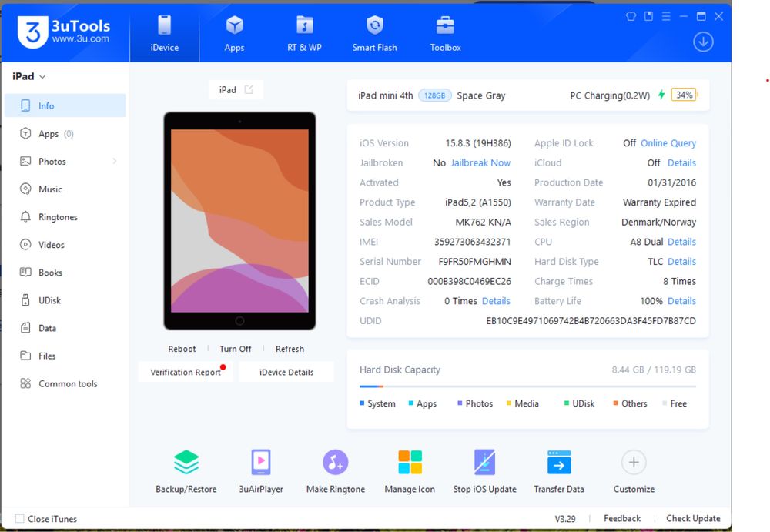Open the Manage Icon tool
770x532 pixels.
pyautogui.click(x=410, y=472)
